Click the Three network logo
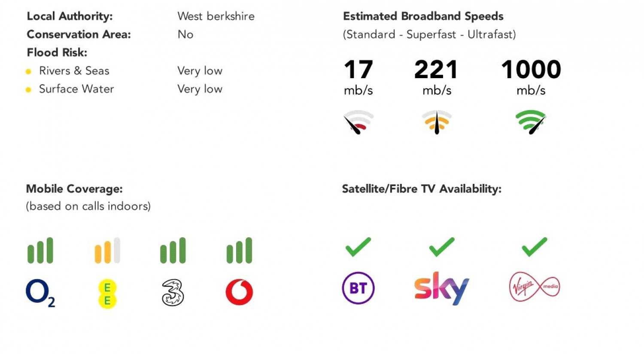644x354 pixels. (173, 293)
